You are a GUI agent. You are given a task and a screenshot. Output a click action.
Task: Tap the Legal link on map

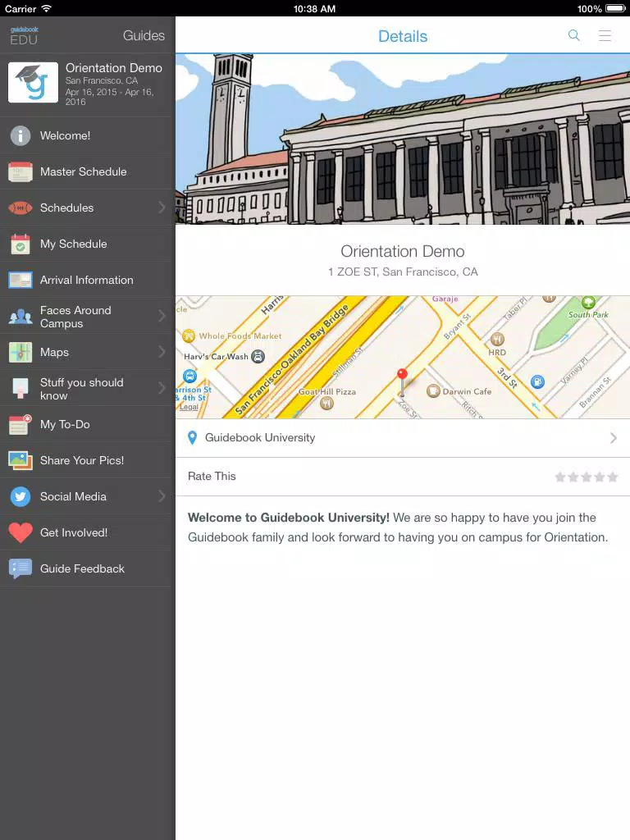(x=189, y=407)
